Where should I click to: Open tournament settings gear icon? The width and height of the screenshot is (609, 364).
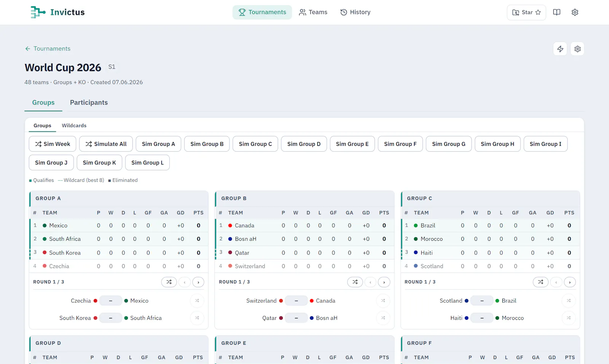[577, 49]
